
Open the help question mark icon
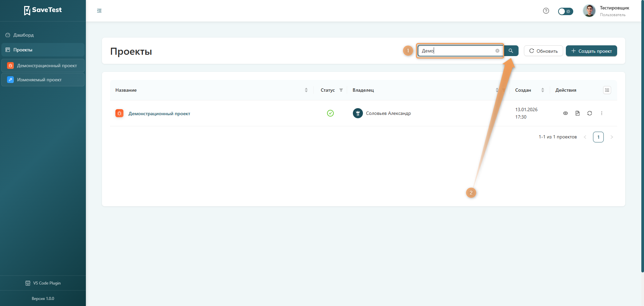tap(546, 11)
